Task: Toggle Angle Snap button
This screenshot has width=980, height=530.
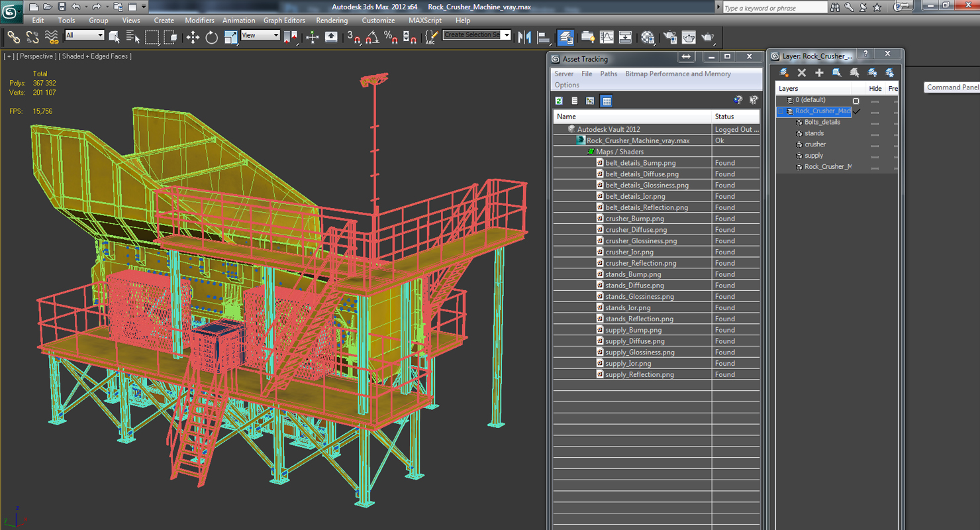Action: (x=372, y=37)
